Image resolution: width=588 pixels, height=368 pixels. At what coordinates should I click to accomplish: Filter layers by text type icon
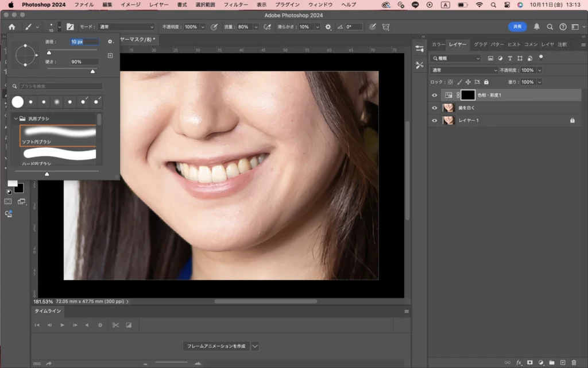coord(510,58)
